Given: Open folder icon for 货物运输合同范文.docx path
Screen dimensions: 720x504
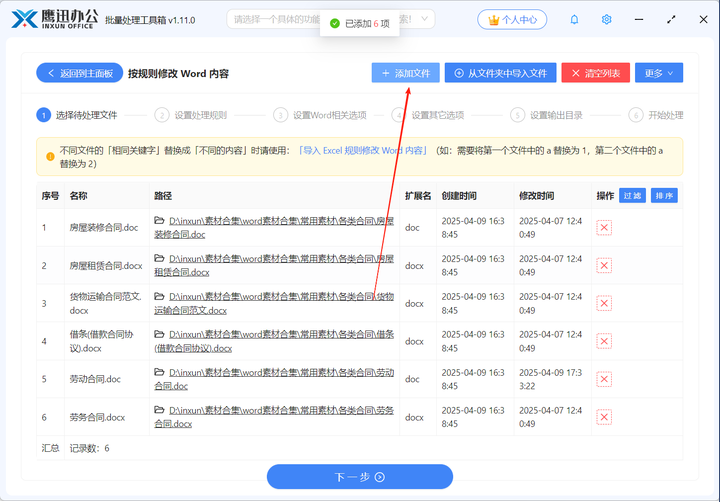Looking at the screenshot, I should click(x=159, y=297).
